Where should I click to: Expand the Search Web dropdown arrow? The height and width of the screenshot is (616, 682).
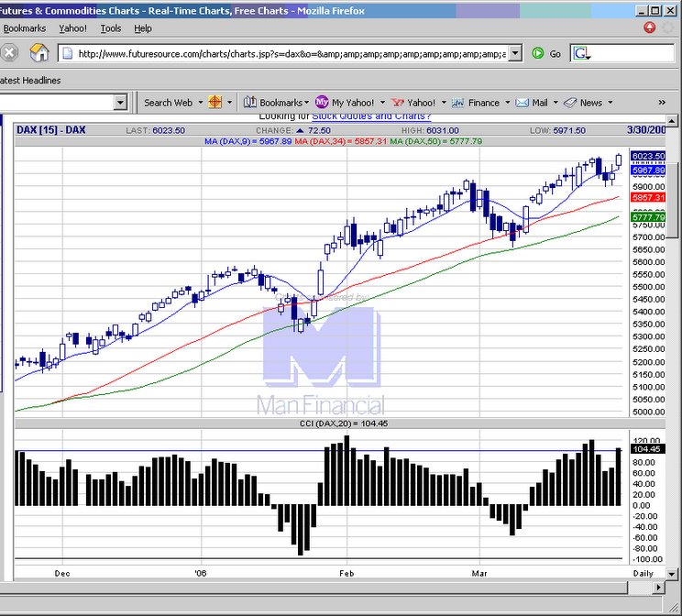(x=201, y=103)
